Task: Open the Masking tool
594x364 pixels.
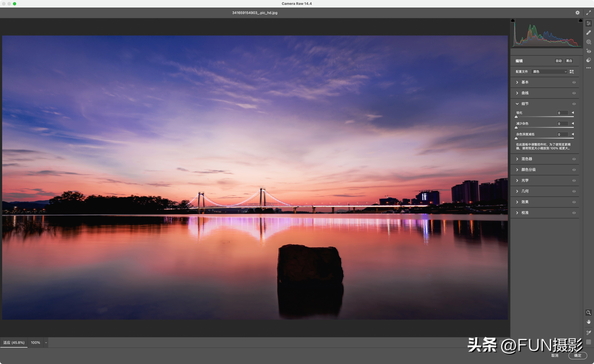Action: pos(588,42)
